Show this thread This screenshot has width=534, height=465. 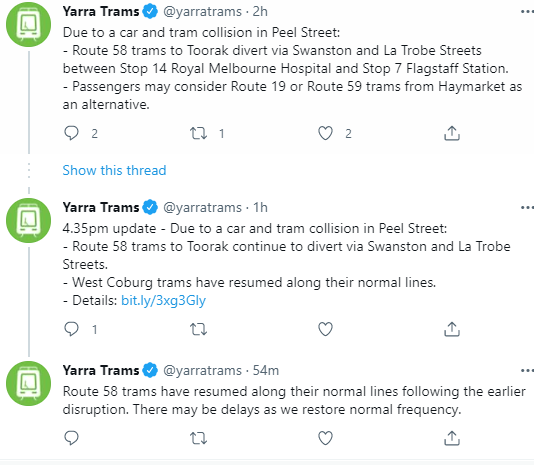pyautogui.click(x=114, y=170)
